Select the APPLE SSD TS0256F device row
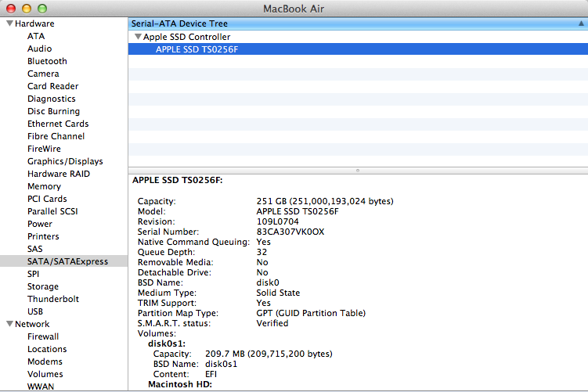The height and width of the screenshot is (392, 588). pos(358,49)
